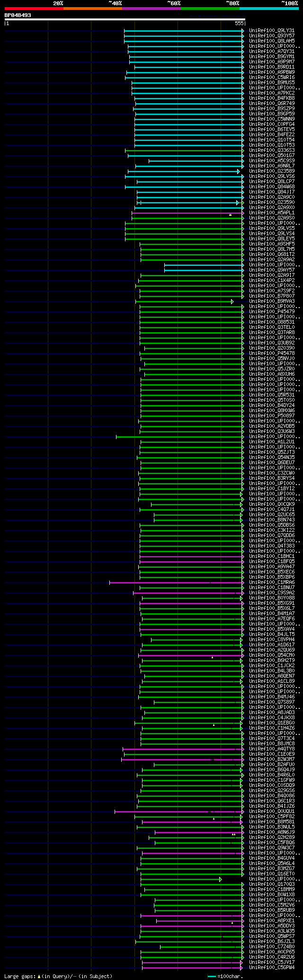Select hit label UniRef100_P45478

click(x=273, y=353)
